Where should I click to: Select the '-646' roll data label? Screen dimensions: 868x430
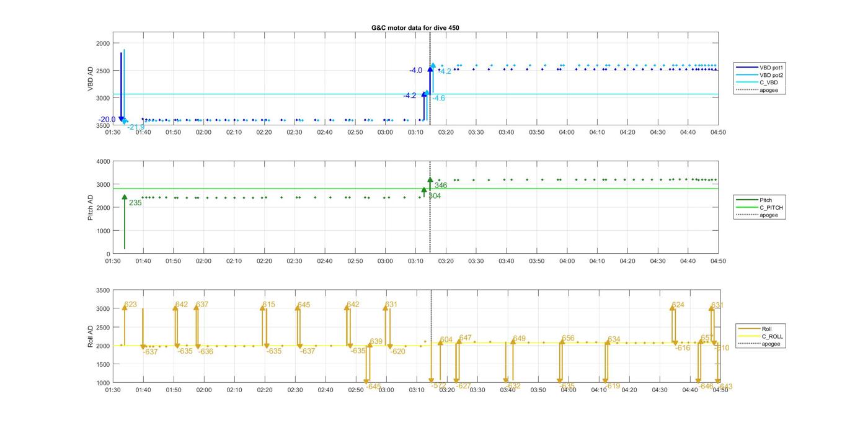point(706,386)
